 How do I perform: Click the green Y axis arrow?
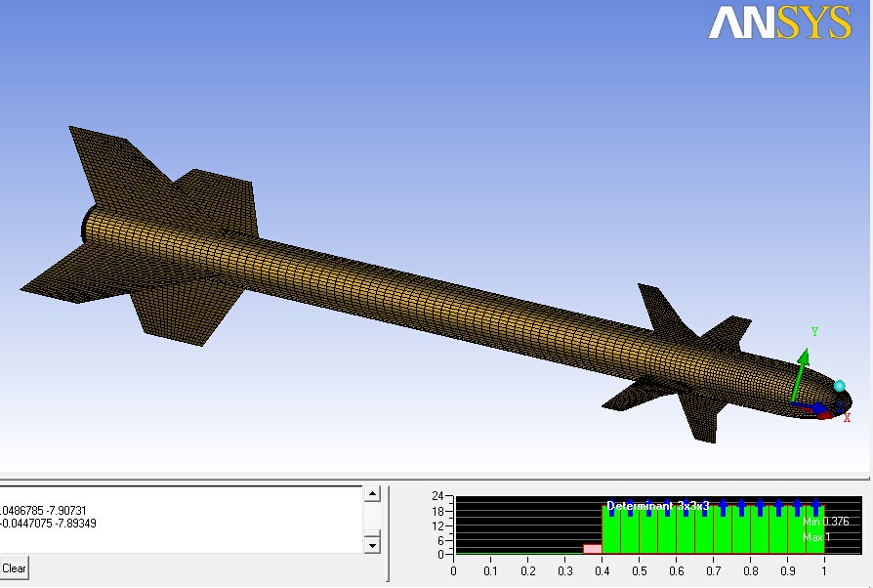click(802, 368)
